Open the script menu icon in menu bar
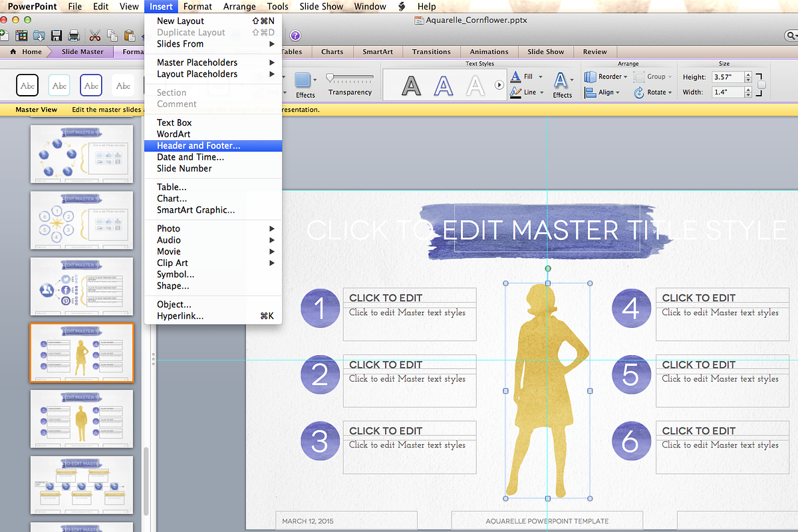Viewport: 798px width, 532px height. (402, 7)
